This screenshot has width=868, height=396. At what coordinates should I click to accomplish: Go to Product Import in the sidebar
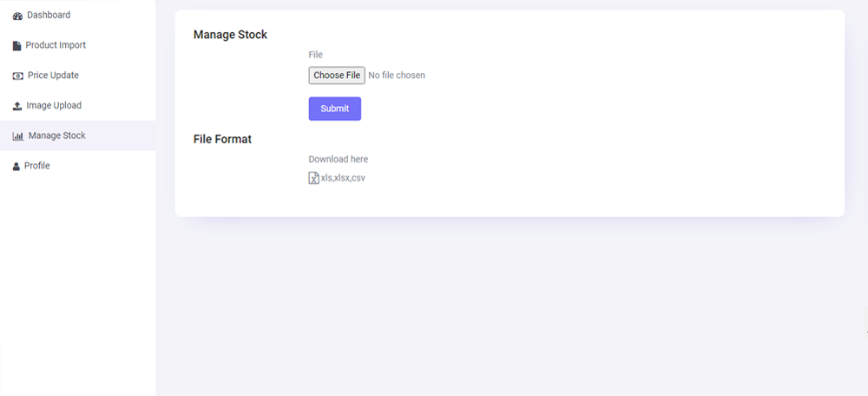click(x=77, y=45)
